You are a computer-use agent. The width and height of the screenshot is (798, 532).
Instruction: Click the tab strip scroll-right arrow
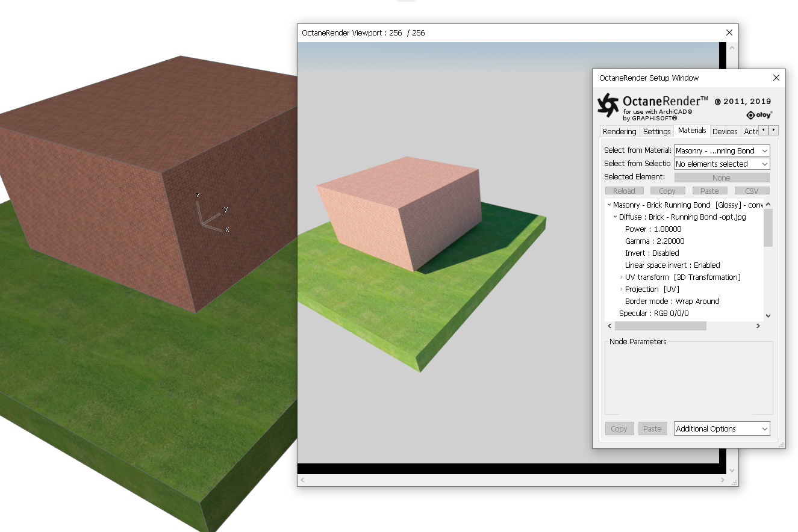[773, 130]
